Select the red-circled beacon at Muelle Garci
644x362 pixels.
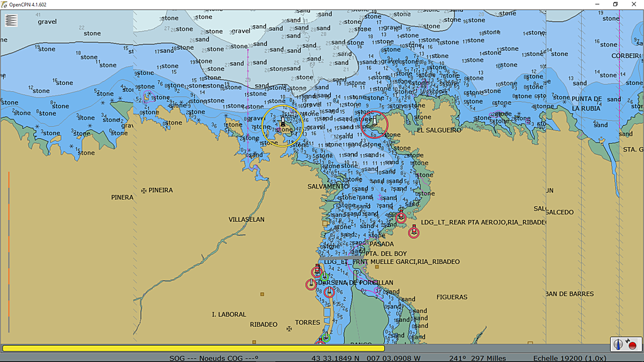coord(317,271)
